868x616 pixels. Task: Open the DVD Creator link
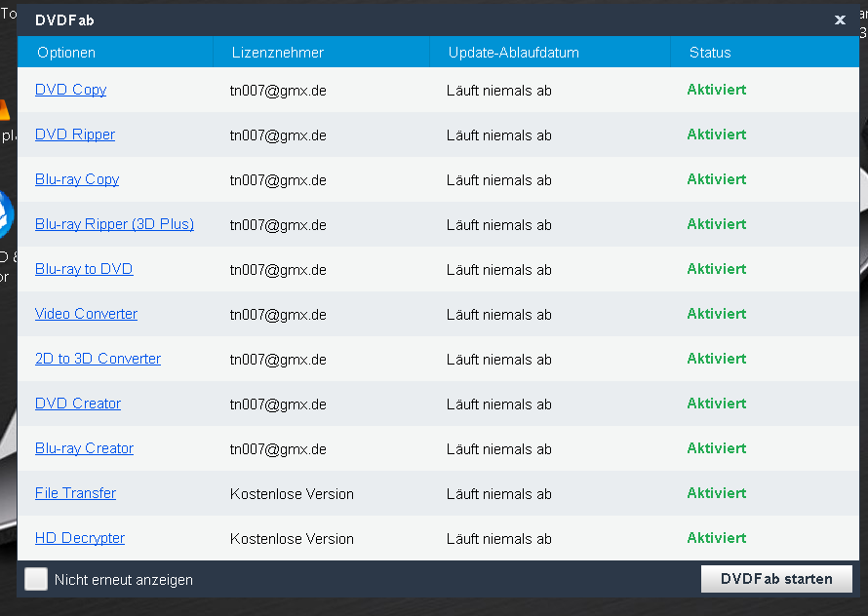coord(78,404)
